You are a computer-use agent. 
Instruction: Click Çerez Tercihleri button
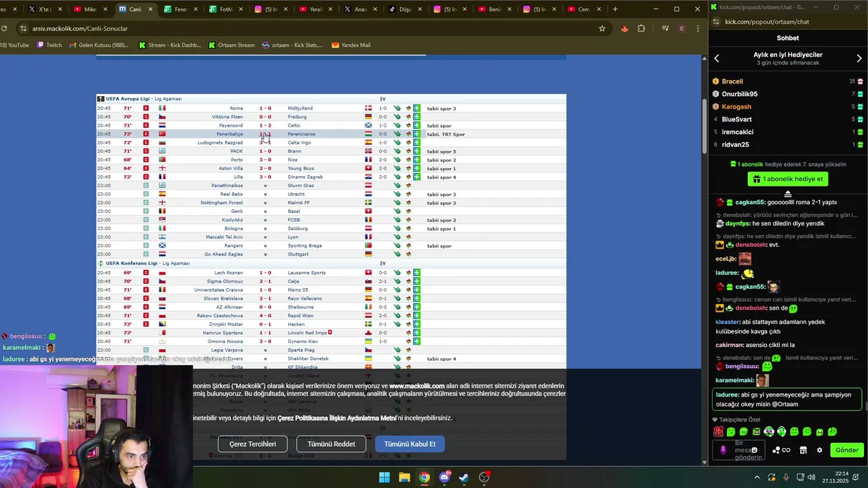(x=252, y=444)
